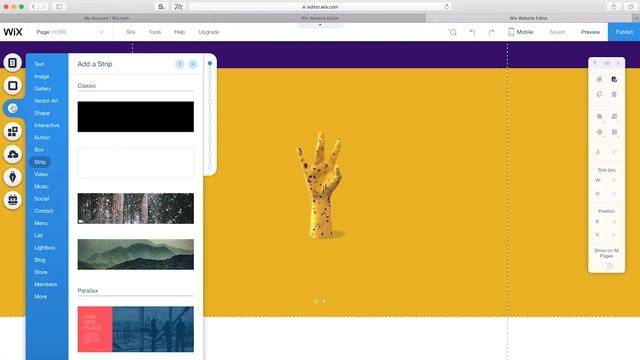The width and height of the screenshot is (640, 360).
Task: Collapse the top bar via the small arrow tab
Action: 320,25
